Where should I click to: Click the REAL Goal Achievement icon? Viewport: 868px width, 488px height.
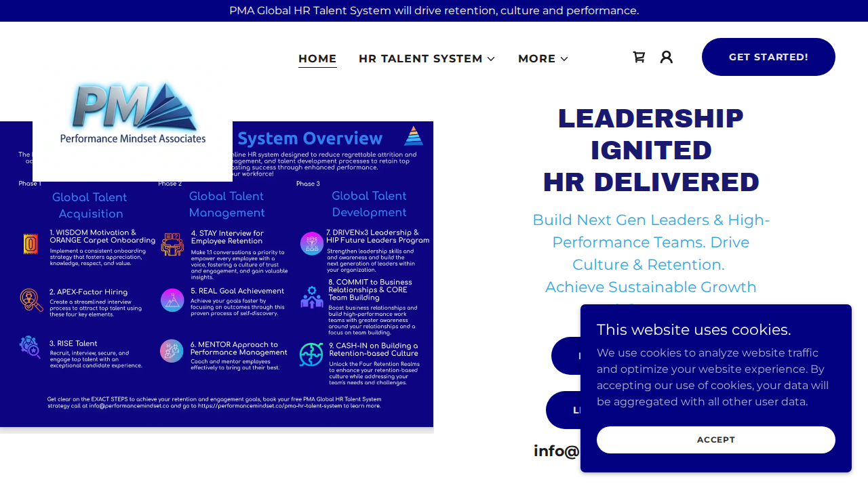pos(172,300)
